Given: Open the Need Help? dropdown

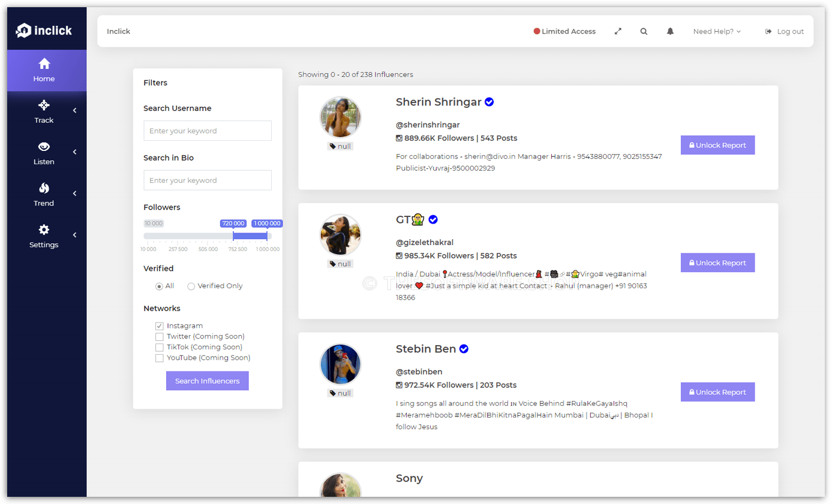Looking at the screenshot, I should [x=716, y=31].
